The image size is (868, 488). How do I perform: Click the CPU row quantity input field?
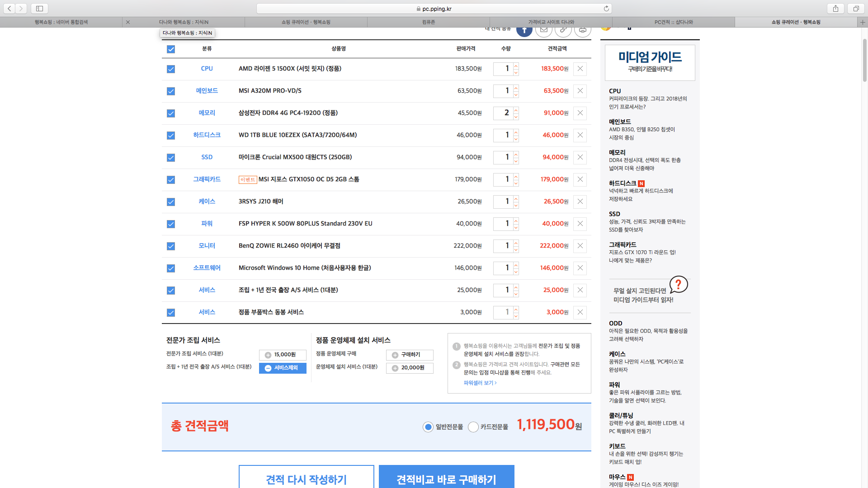503,69
